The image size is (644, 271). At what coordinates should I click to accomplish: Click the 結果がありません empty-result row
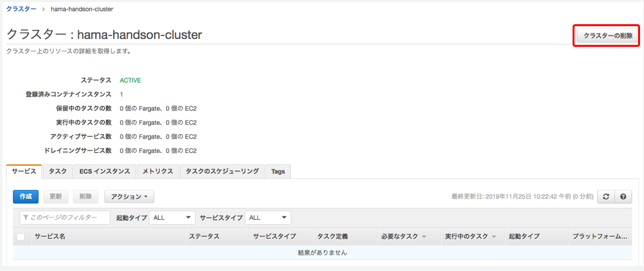coord(322,253)
